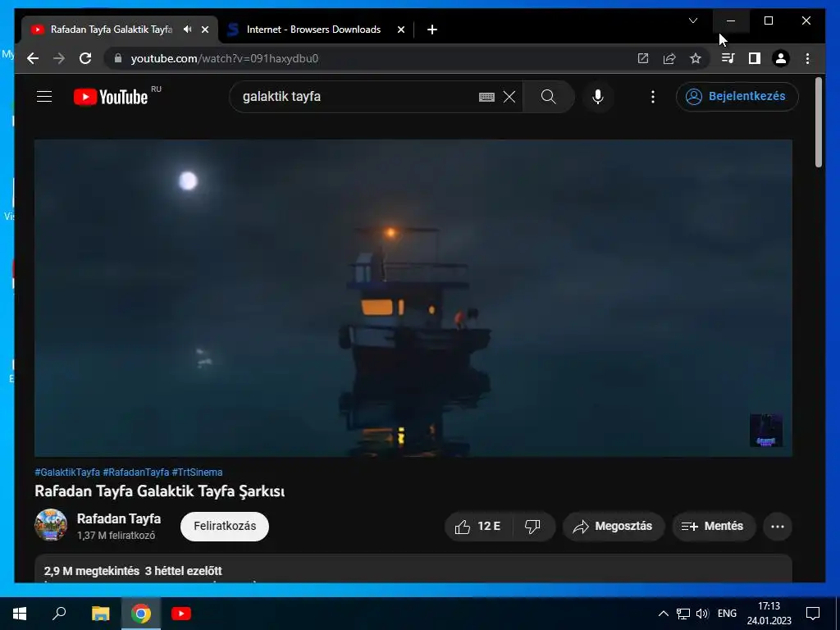Switch to Rafadan Tayfa Galaktik Tayfa tab
This screenshot has width=840, height=630.
(112, 30)
